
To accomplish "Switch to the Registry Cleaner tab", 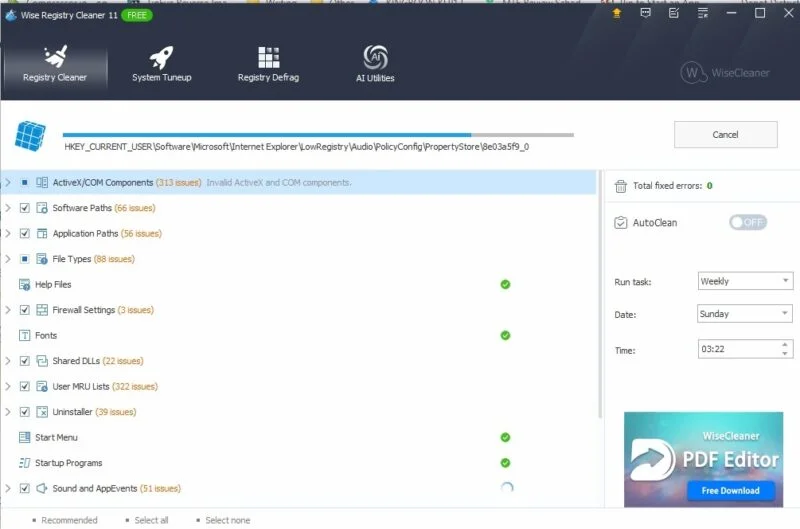I will pos(55,64).
